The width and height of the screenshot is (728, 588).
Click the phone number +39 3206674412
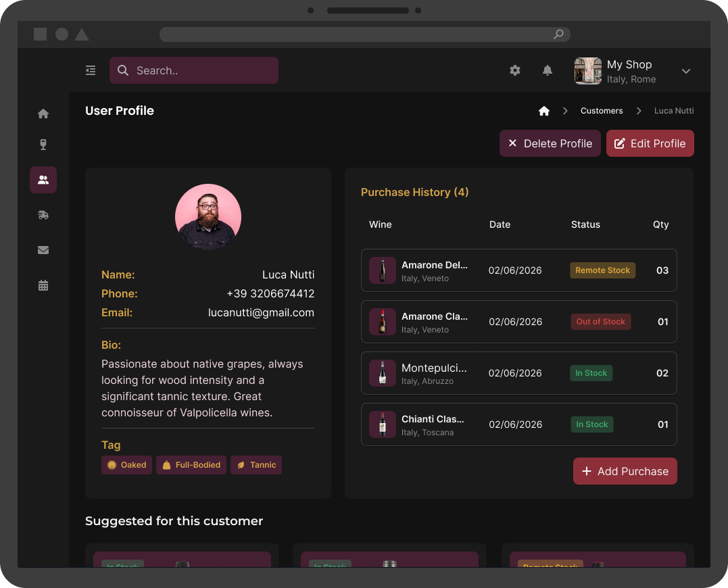tap(270, 294)
